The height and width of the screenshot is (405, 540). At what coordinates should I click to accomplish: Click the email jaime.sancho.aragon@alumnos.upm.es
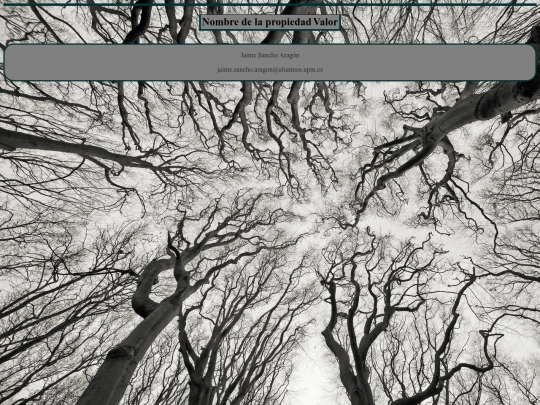(x=270, y=70)
